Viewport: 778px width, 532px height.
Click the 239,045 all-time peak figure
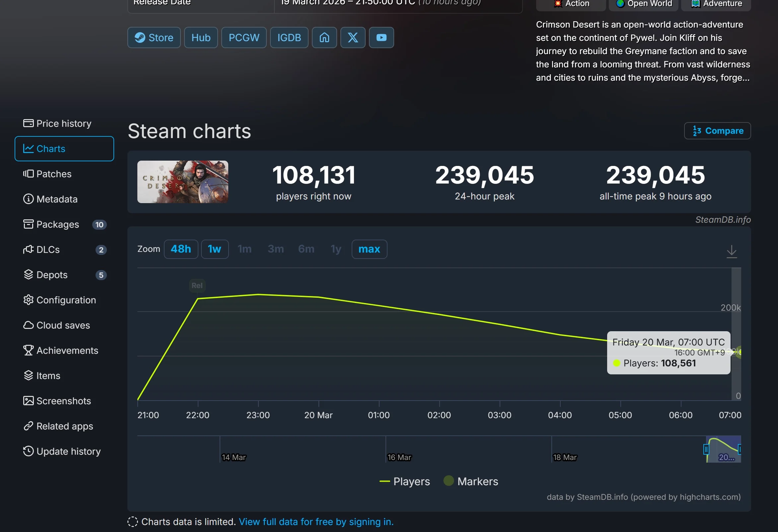655,175
